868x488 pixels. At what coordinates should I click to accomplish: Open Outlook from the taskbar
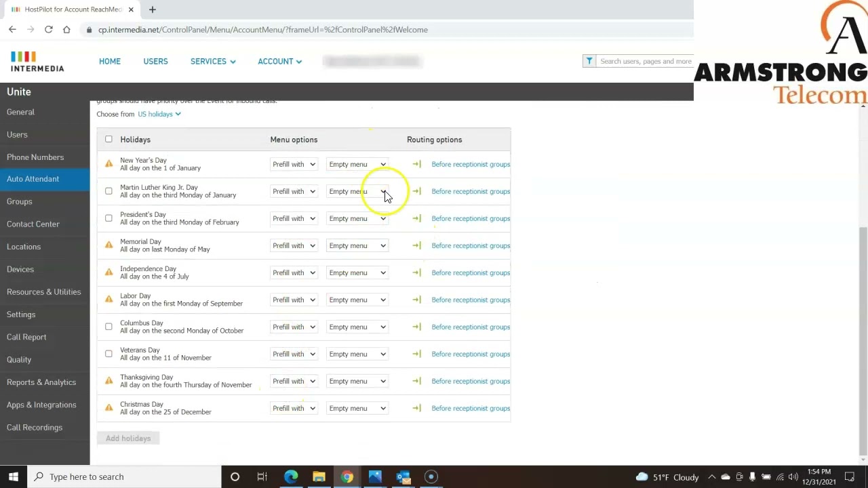click(403, 476)
